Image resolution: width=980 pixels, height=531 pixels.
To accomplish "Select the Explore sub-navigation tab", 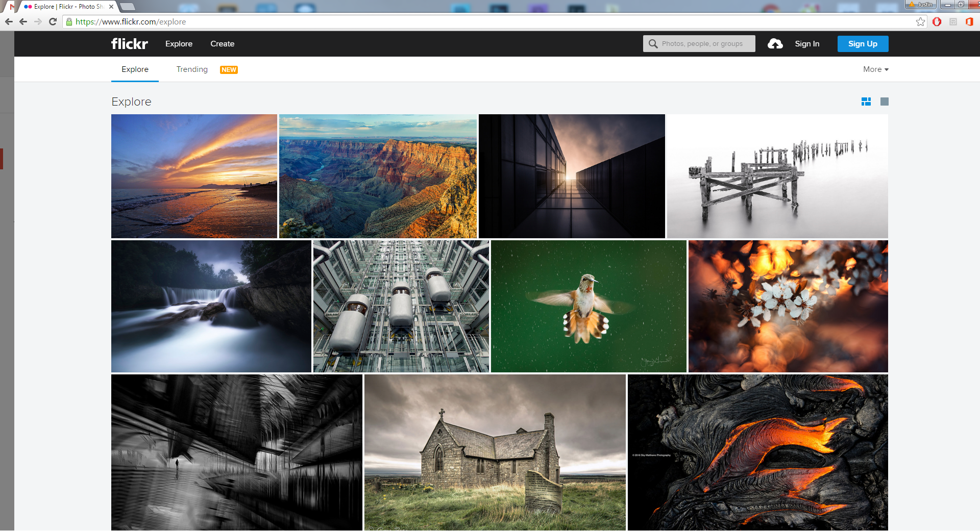I will pyautogui.click(x=135, y=69).
